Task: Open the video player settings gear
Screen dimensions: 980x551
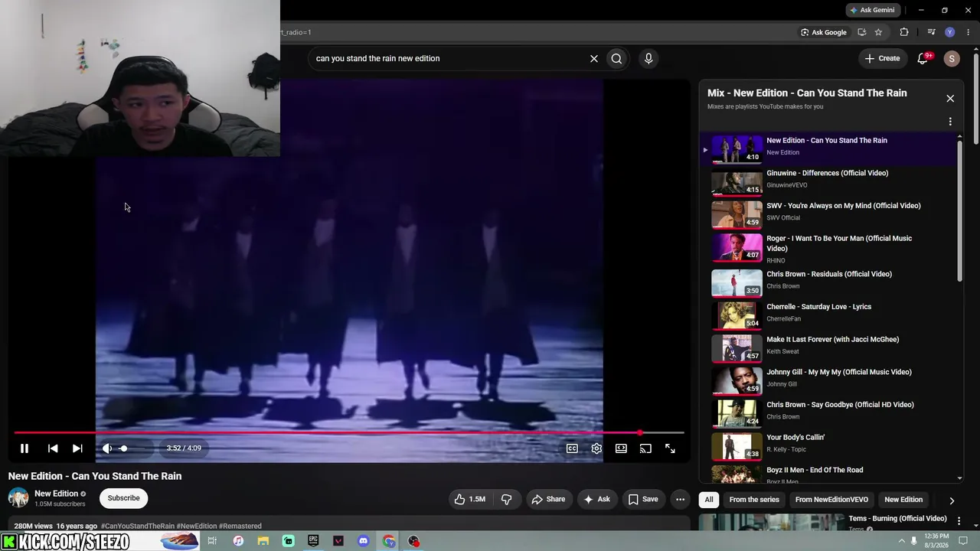Action: pos(596,448)
